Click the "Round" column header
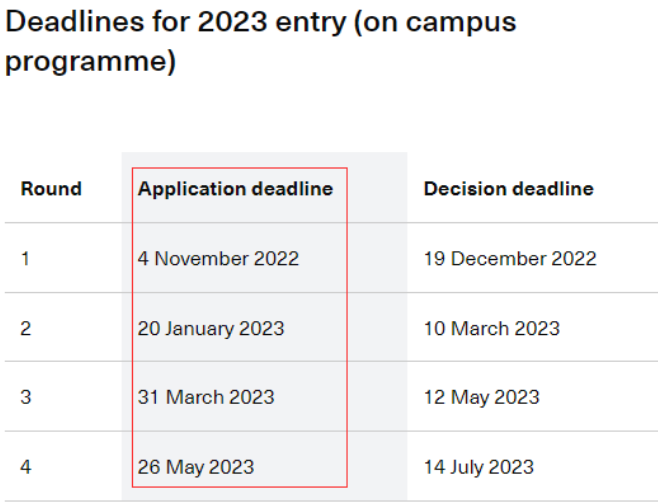 pos(51,188)
